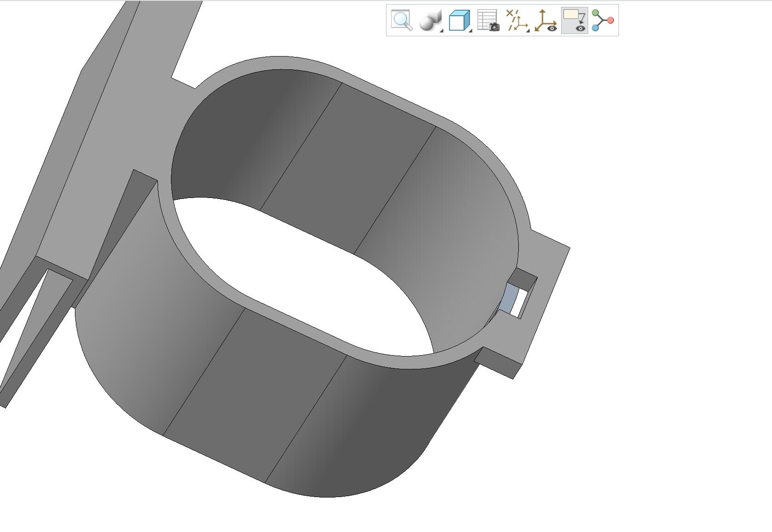The height and width of the screenshot is (532, 772).
Task: Expand the display style dropdown arrow
Action: pos(442,30)
